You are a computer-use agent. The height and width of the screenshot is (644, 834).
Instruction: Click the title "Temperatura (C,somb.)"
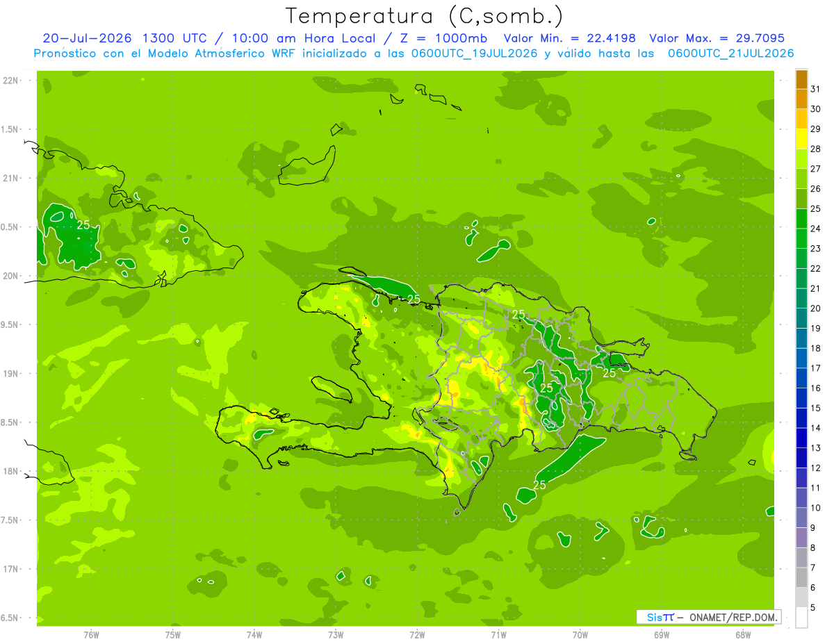pos(425,16)
